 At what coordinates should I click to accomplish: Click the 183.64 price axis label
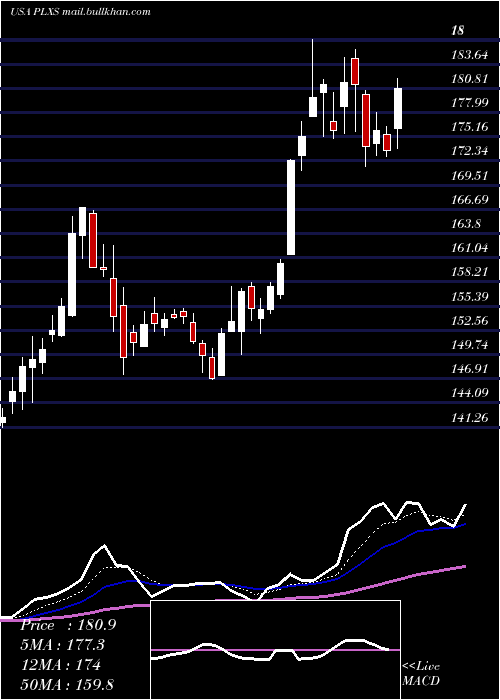point(469,55)
